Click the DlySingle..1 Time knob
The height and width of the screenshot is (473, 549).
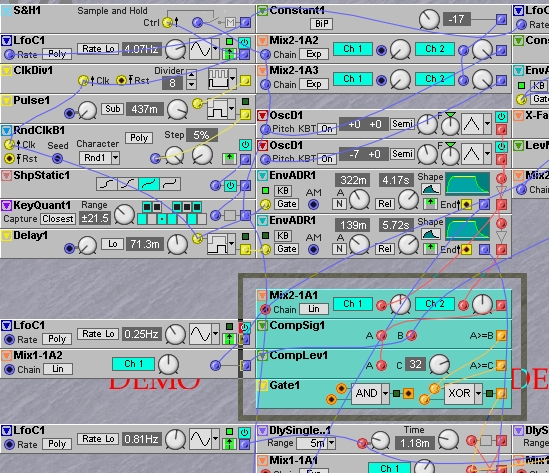click(x=449, y=440)
